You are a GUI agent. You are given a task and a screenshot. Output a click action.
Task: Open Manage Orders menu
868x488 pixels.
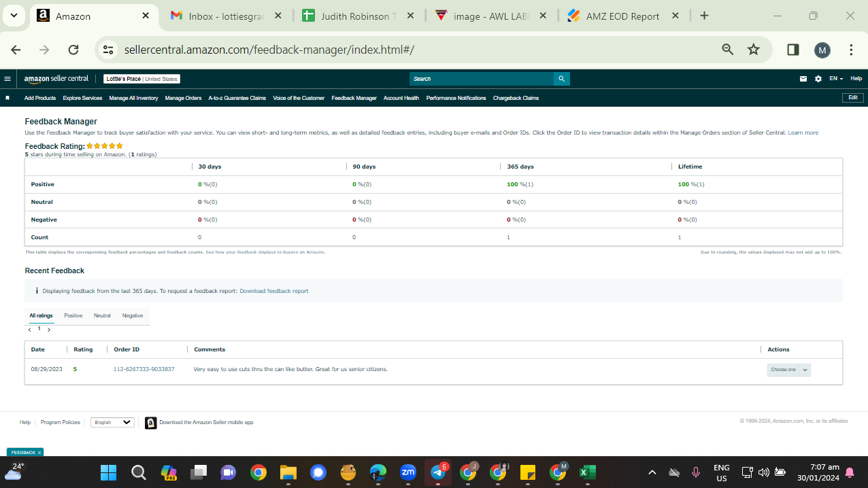[183, 98]
